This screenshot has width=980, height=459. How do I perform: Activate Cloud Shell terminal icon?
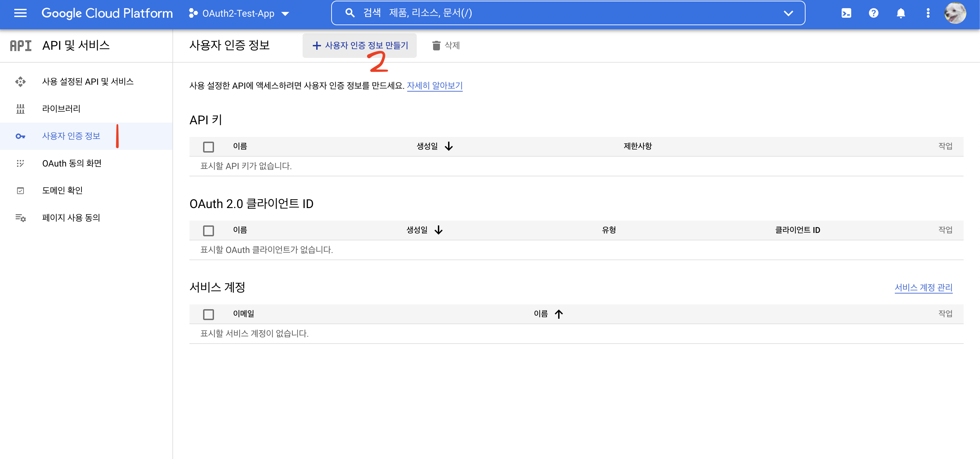[846, 13]
